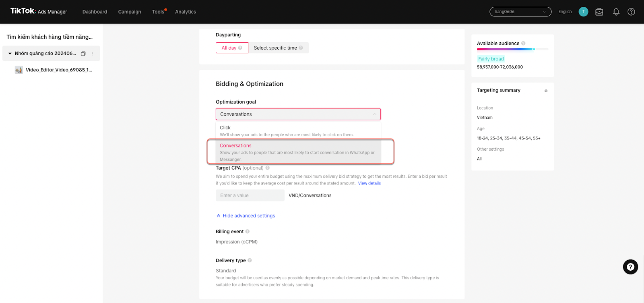Screen dimensions: 644x303
Task: Click the View details link
Action: pyautogui.click(x=369, y=183)
